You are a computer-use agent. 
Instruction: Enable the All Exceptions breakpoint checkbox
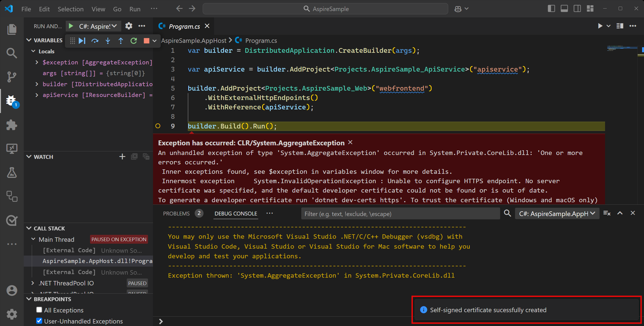pos(39,310)
